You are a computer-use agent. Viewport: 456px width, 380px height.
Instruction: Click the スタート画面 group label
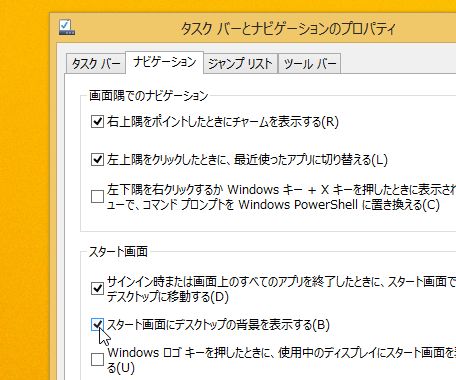(x=118, y=252)
